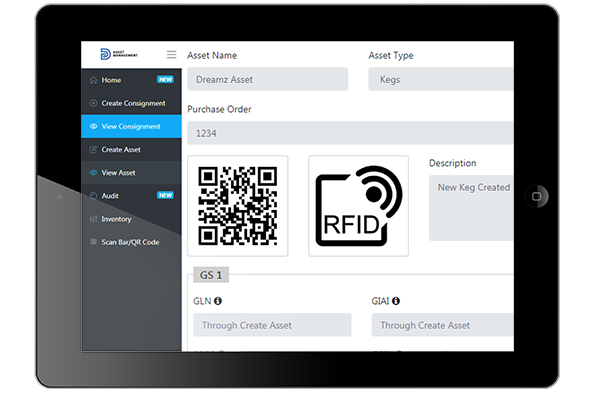Screen dimensions: 600x400
Task: Tap the tablet's physical home button
Action: 536,196
